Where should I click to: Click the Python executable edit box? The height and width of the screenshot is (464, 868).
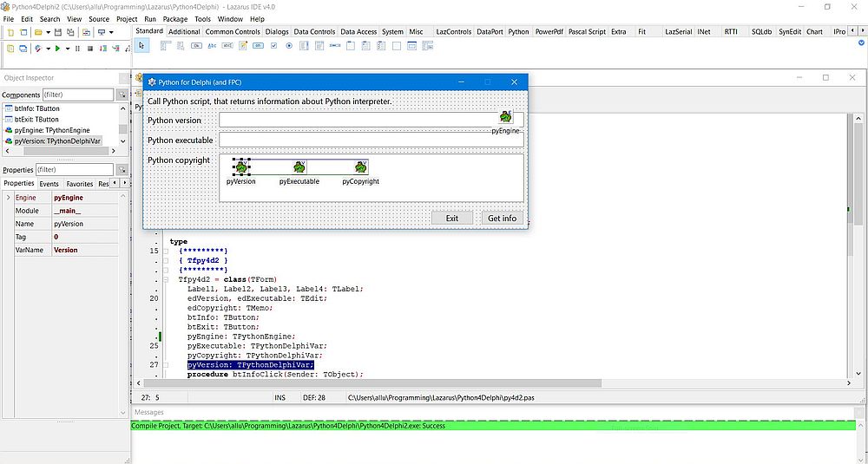coord(371,140)
